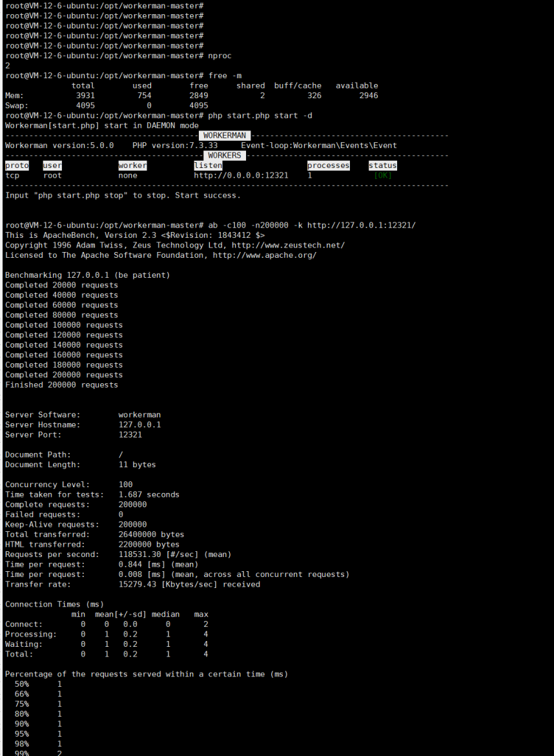Click the 'Waiting:' row label
This screenshot has width=554, height=756.
click(24, 644)
